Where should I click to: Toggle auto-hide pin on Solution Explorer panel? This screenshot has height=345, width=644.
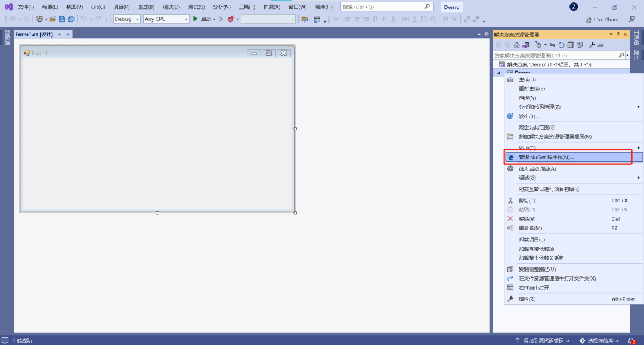(x=618, y=35)
